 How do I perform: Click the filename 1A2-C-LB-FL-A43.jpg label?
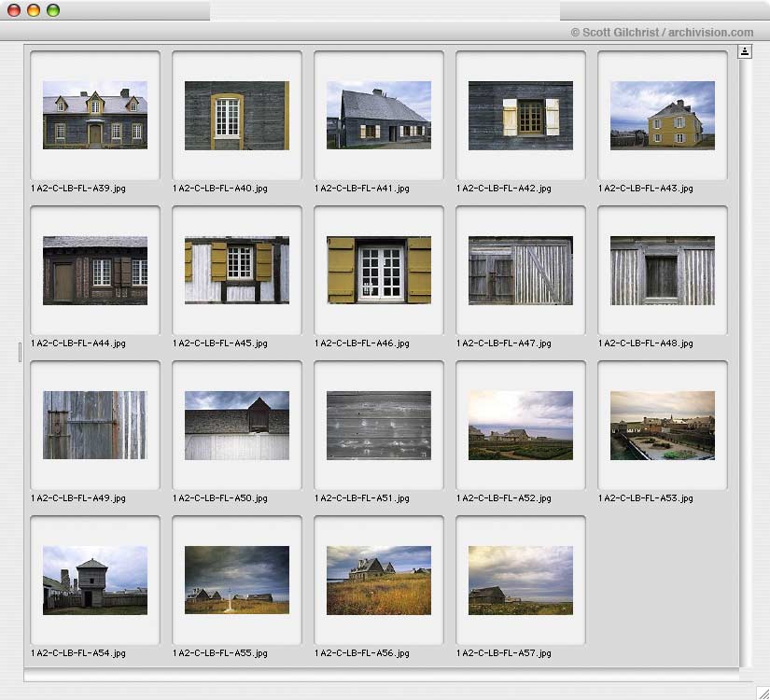[646, 189]
